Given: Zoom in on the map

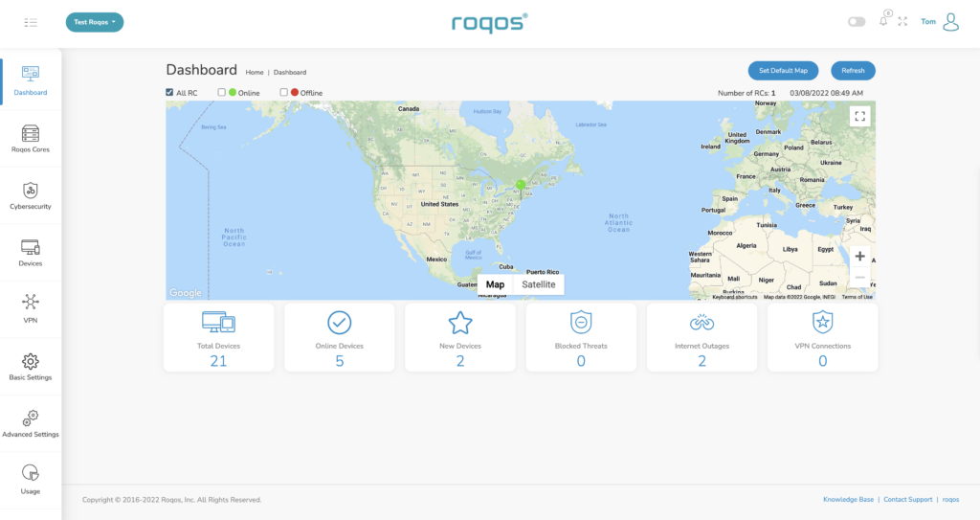Looking at the screenshot, I should (860, 256).
